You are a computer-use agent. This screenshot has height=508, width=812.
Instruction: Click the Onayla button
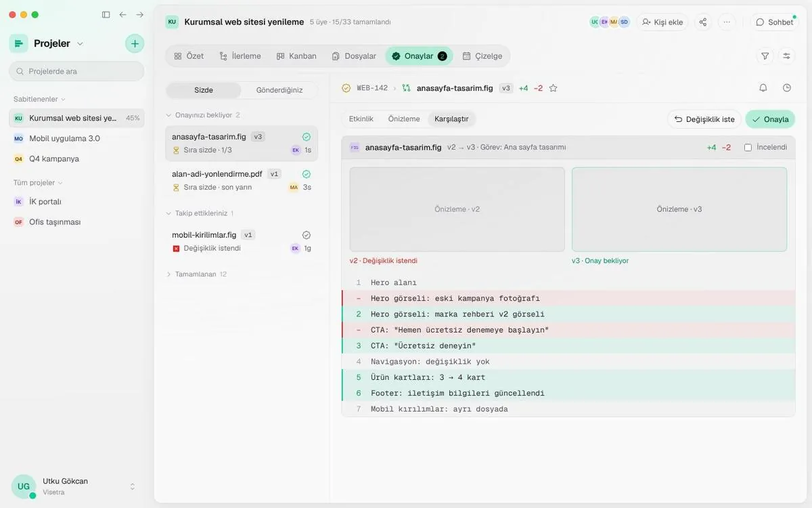coord(770,119)
